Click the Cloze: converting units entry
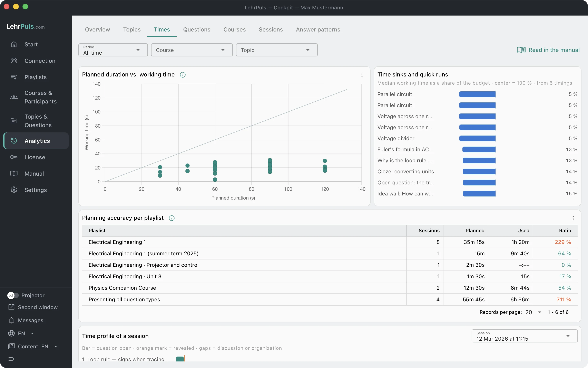588x368 pixels. tap(405, 171)
